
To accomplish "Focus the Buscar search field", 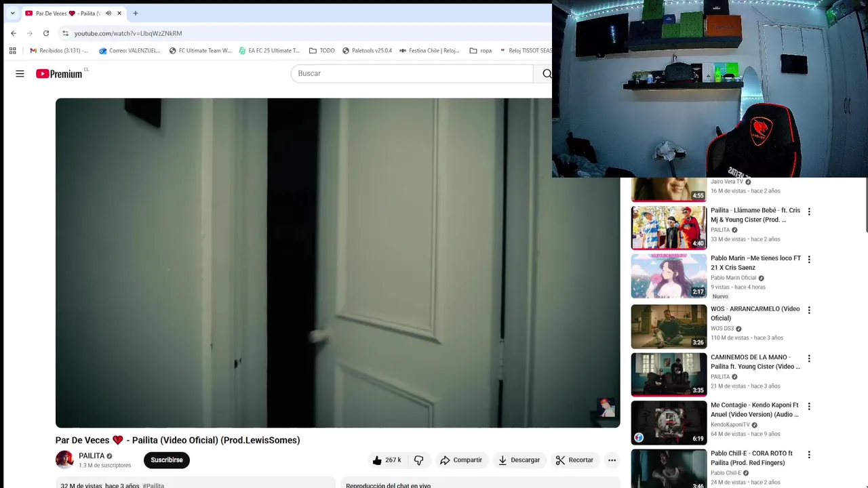I will (x=412, y=73).
